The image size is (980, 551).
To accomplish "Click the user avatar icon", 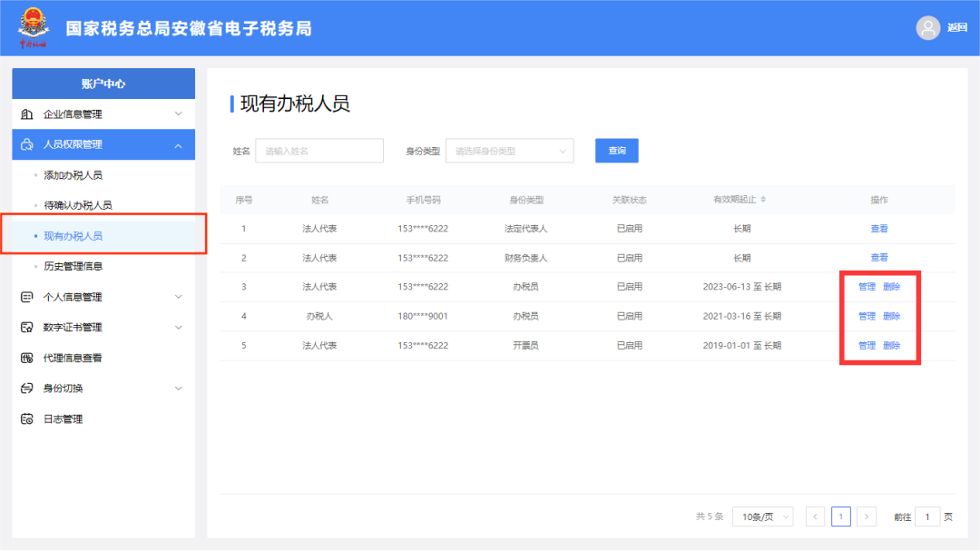I will click(x=927, y=27).
